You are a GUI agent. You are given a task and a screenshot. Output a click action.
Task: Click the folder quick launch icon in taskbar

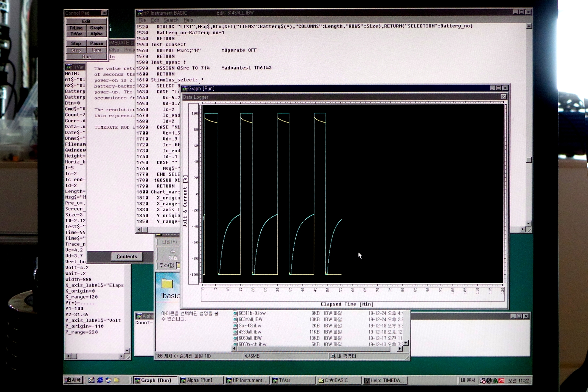pos(117,380)
